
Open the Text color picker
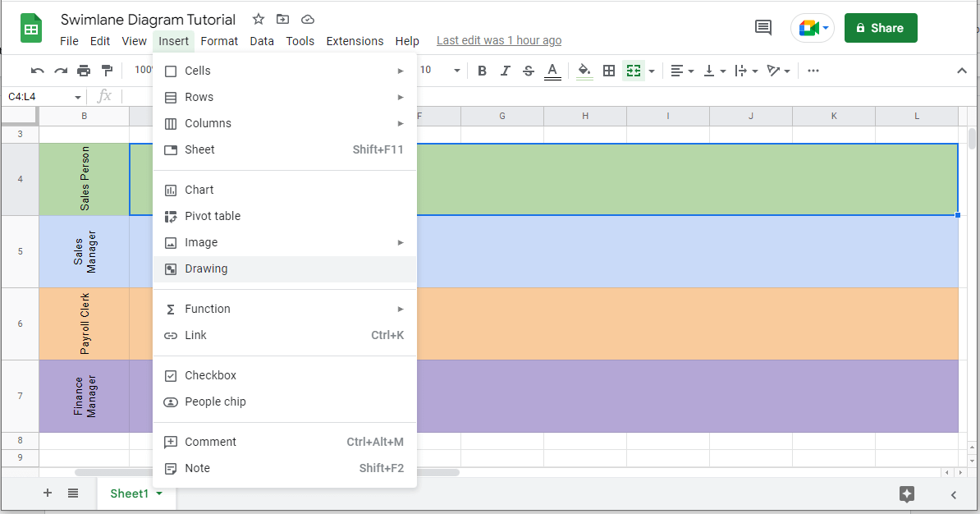(552, 71)
